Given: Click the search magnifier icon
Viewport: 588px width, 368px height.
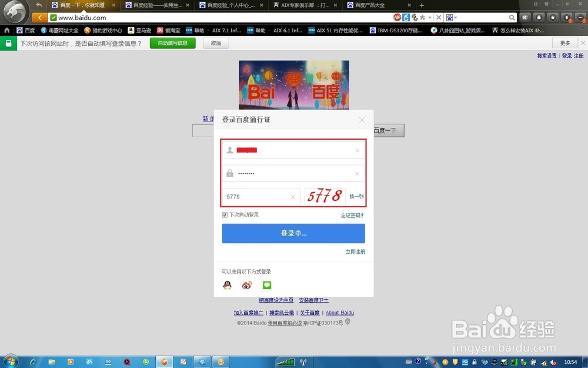Looking at the screenshot, I should coord(512,17).
